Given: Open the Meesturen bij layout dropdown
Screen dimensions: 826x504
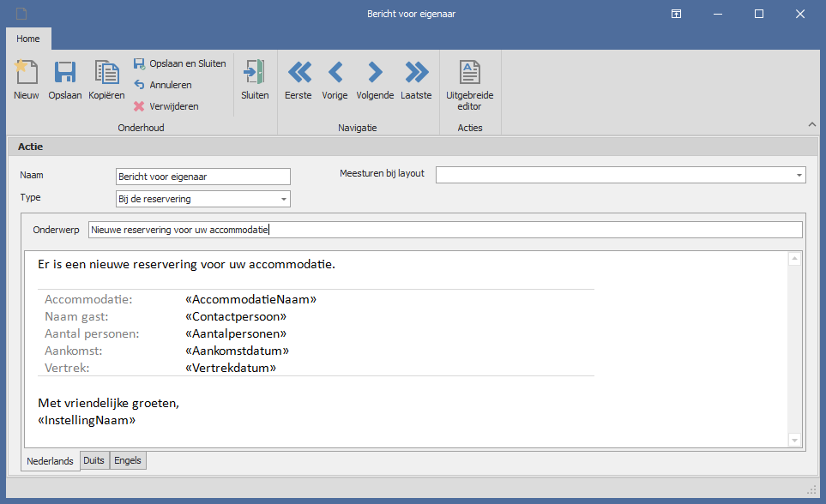Looking at the screenshot, I should (x=799, y=175).
